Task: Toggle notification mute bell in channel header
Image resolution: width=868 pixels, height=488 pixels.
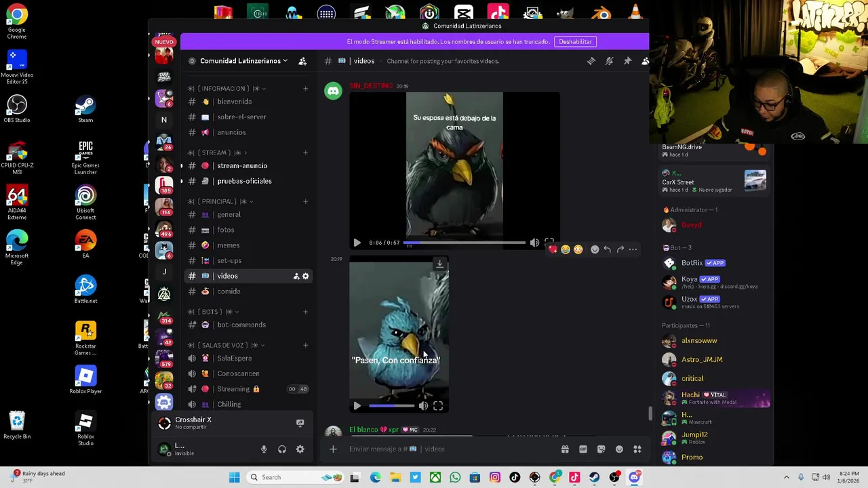Action: 610,61
